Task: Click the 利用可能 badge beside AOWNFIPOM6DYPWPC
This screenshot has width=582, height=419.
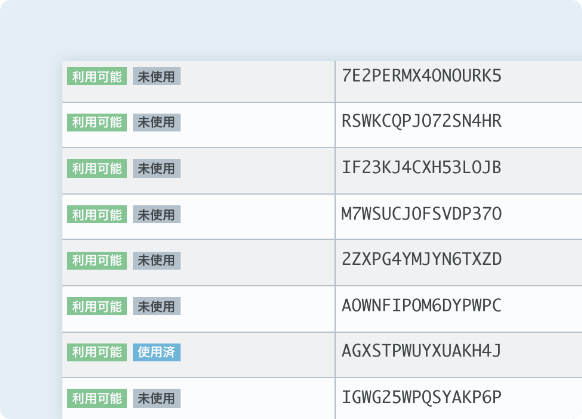Action: tap(97, 306)
